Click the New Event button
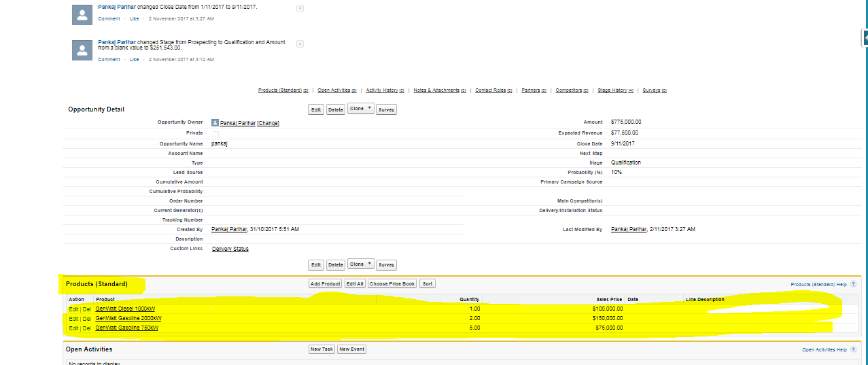This screenshot has height=365, width=868. coord(352,349)
